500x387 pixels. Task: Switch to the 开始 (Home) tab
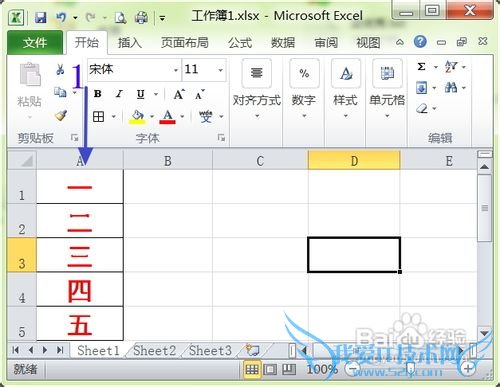coord(87,43)
